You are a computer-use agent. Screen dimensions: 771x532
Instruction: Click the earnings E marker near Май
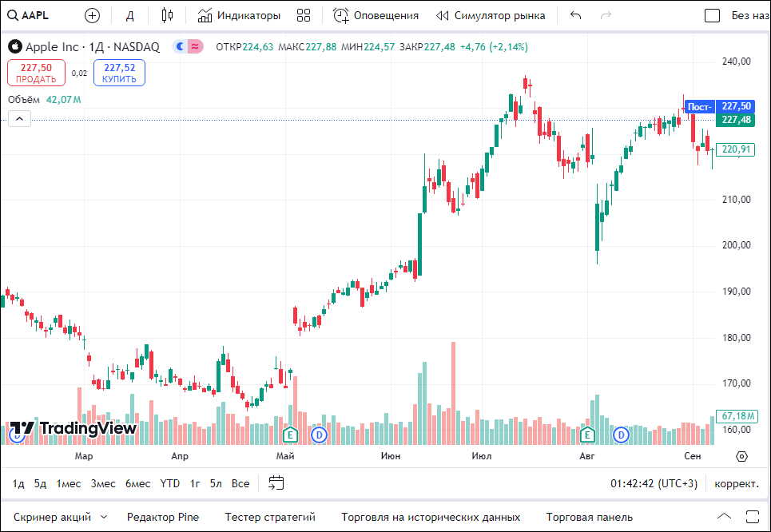coord(291,435)
